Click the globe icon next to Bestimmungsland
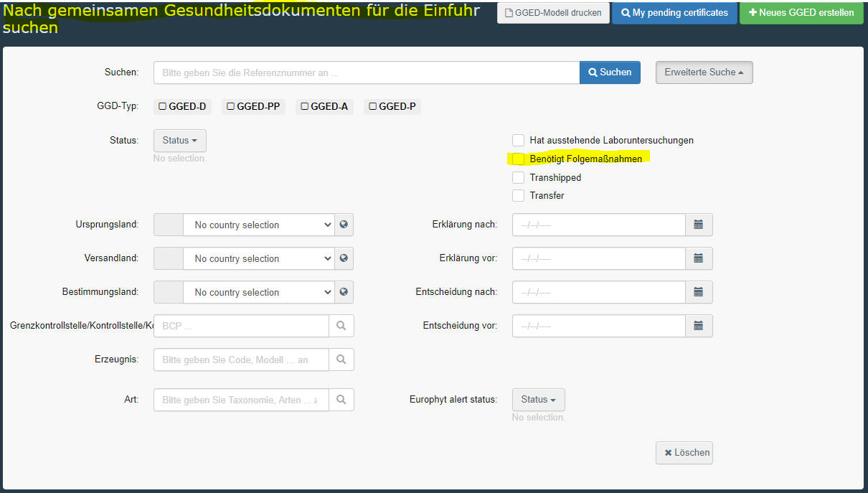 [x=344, y=292]
